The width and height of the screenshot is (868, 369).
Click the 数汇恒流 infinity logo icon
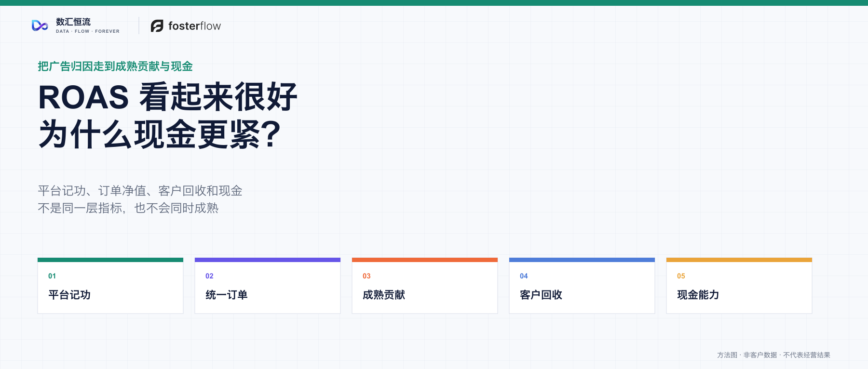(40, 26)
